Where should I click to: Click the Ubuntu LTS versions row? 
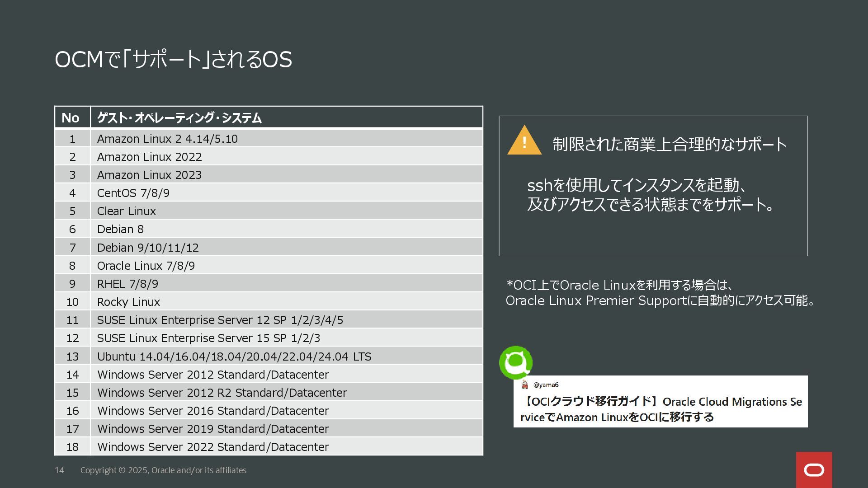tap(234, 357)
